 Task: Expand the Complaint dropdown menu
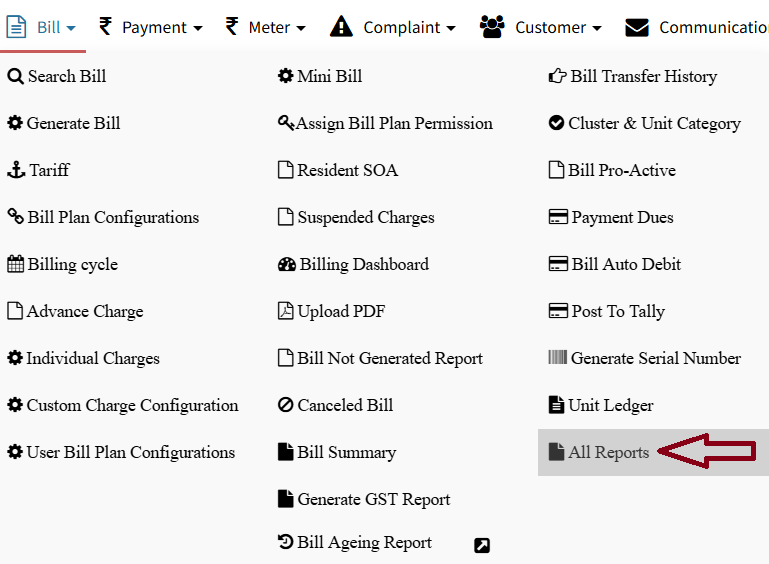(392, 27)
